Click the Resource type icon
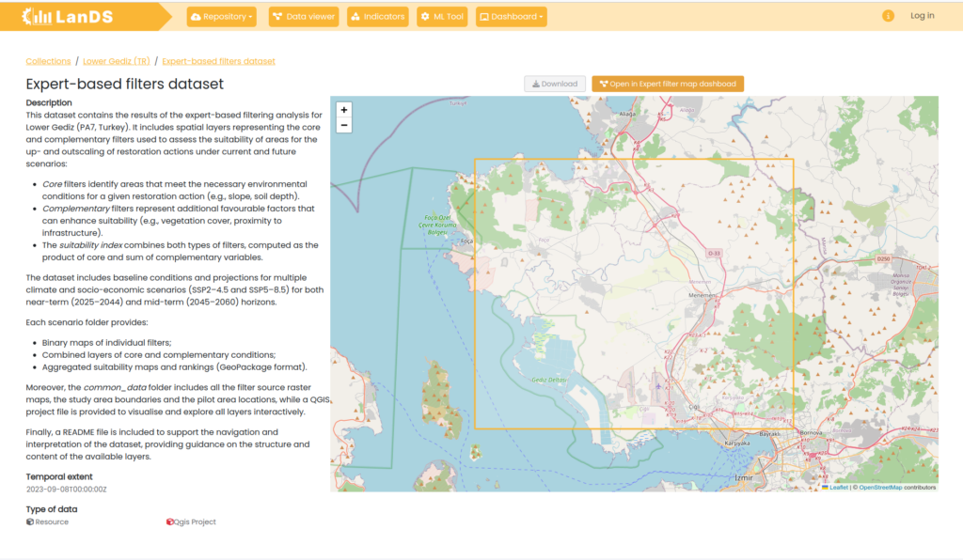This screenshot has height=560, width=963. (29, 522)
